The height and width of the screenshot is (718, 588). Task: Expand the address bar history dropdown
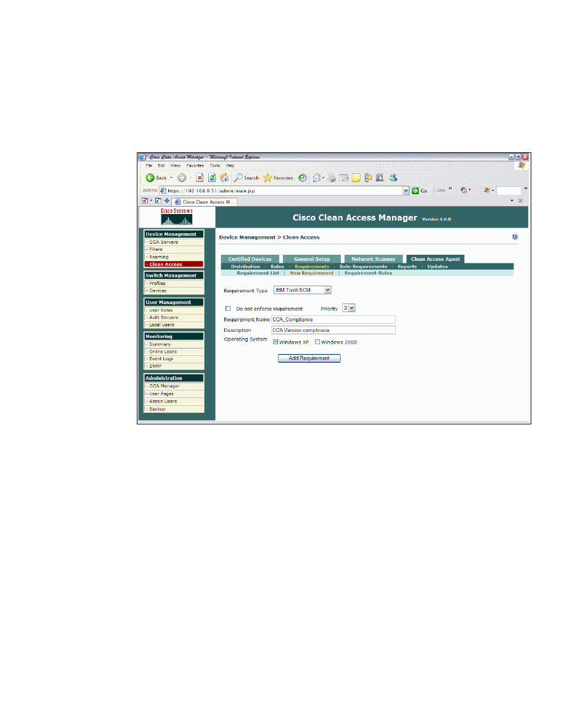[x=406, y=191]
